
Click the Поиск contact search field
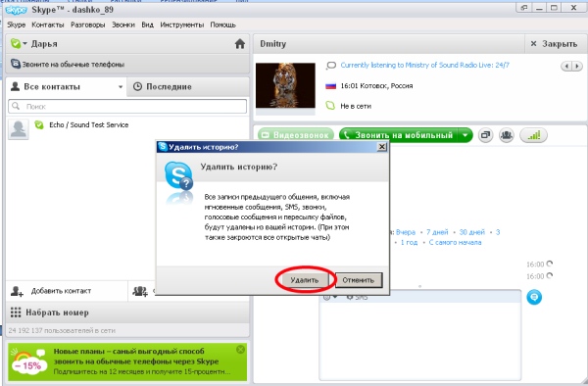[127, 107]
